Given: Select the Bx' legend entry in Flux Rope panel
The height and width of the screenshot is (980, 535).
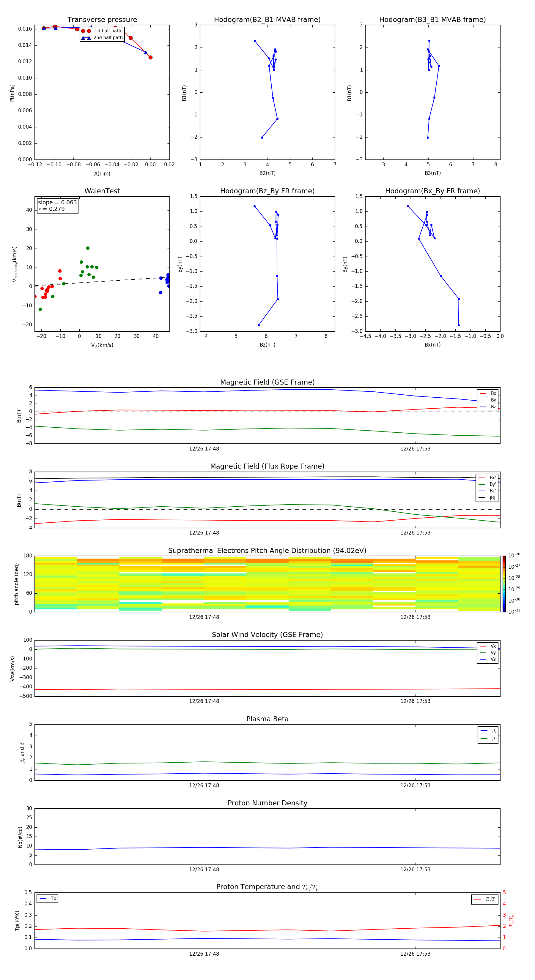Looking at the screenshot, I should (x=487, y=478).
